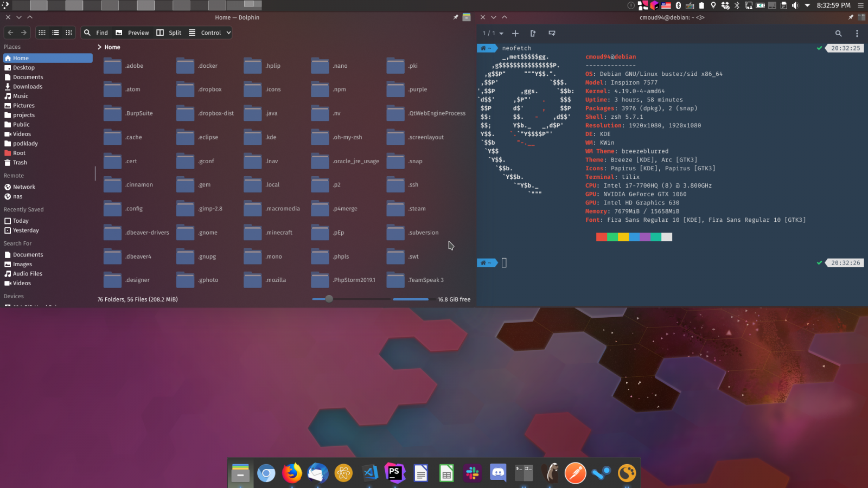
Task: Open the Control menu in Dolphin
Action: (x=209, y=33)
